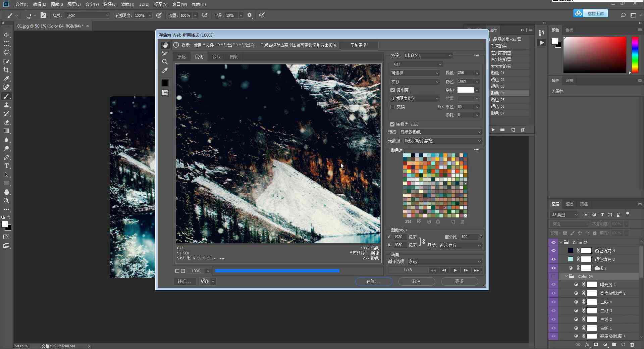Click the 杂边 matte color swatch

[466, 90]
